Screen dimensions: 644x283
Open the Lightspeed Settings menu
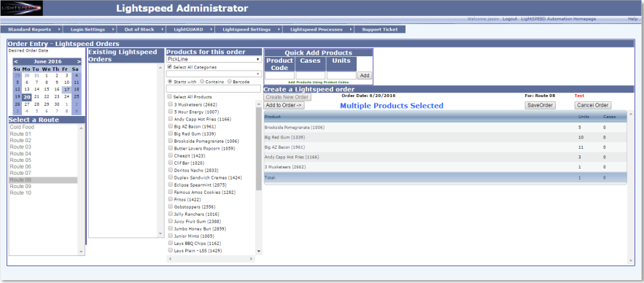249,30
